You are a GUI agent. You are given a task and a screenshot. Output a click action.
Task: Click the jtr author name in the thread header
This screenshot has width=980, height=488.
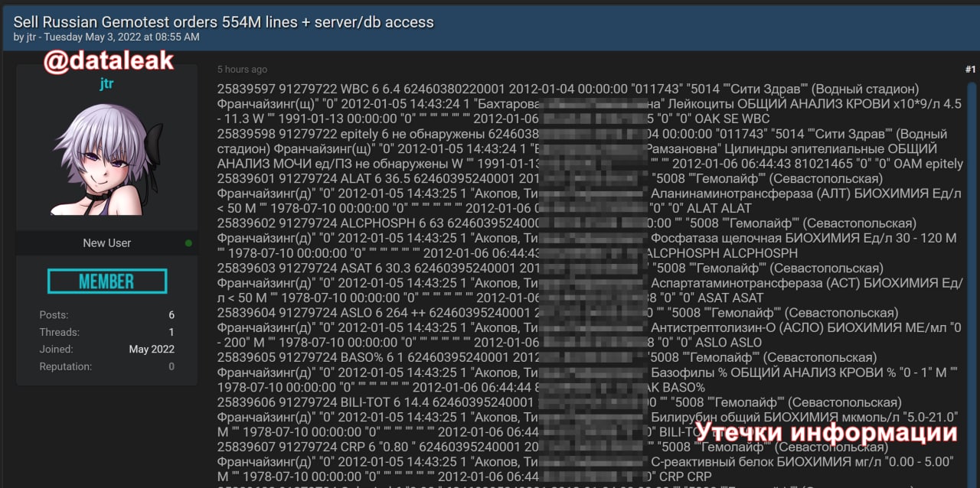(30, 37)
